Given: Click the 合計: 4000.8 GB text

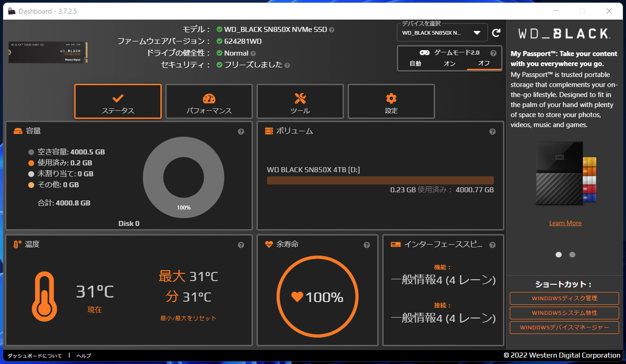Looking at the screenshot, I should 64,203.
